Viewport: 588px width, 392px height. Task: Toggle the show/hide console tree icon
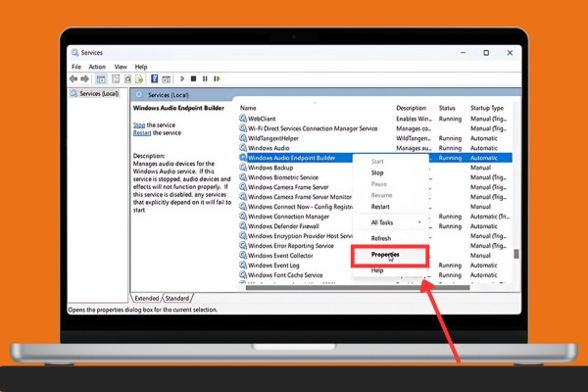101,78
